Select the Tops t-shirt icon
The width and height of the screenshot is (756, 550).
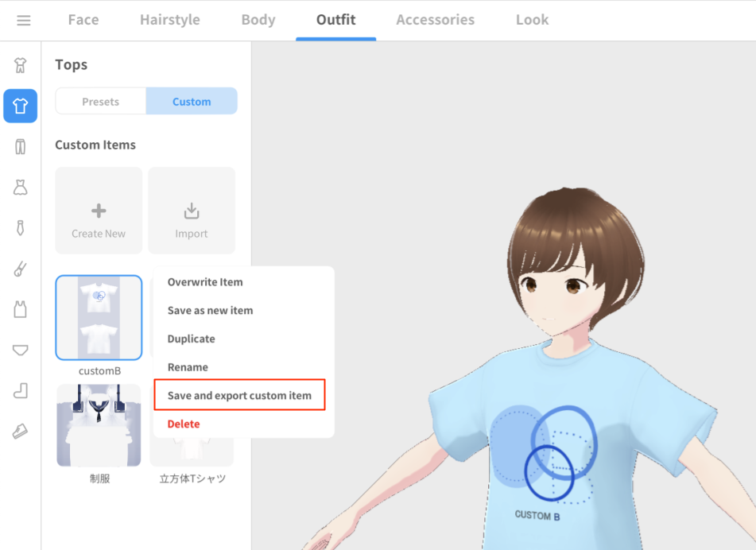coord(20,106)
